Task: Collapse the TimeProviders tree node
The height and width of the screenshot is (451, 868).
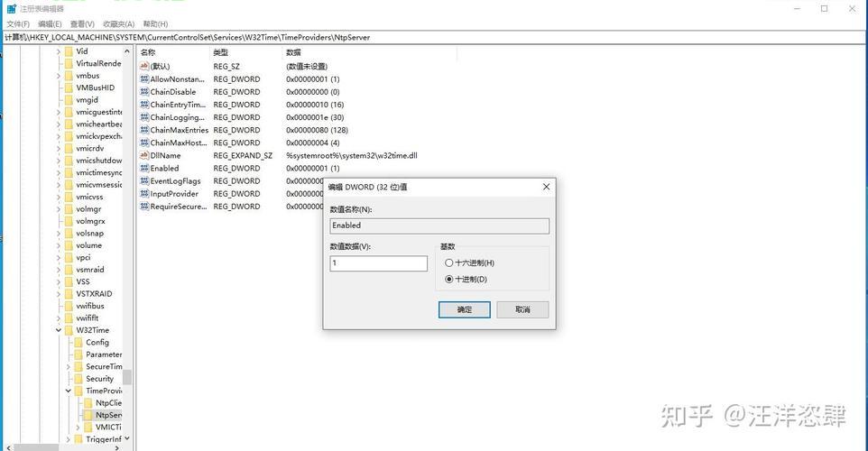Action: coord(68,391)
